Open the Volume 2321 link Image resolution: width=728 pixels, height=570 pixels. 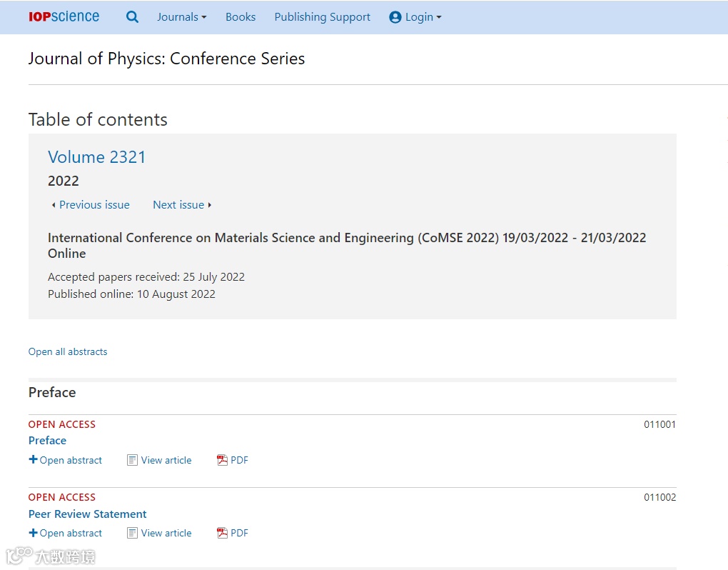coord(96,157)
